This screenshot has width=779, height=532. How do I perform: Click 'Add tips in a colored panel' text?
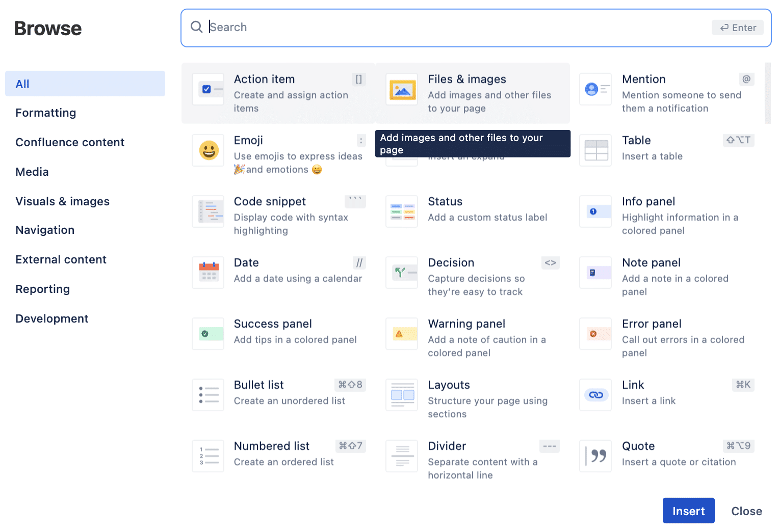pos(295,339)
